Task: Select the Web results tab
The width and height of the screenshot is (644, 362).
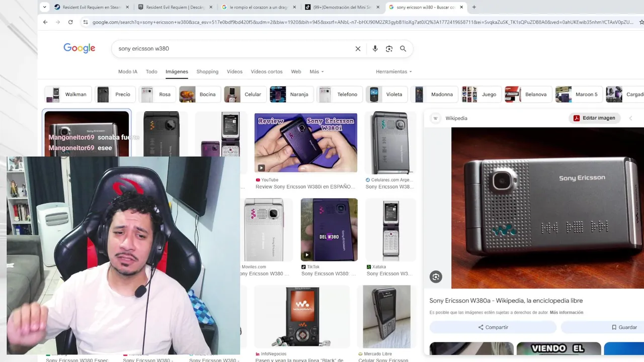Action: (x=296, y=71)
